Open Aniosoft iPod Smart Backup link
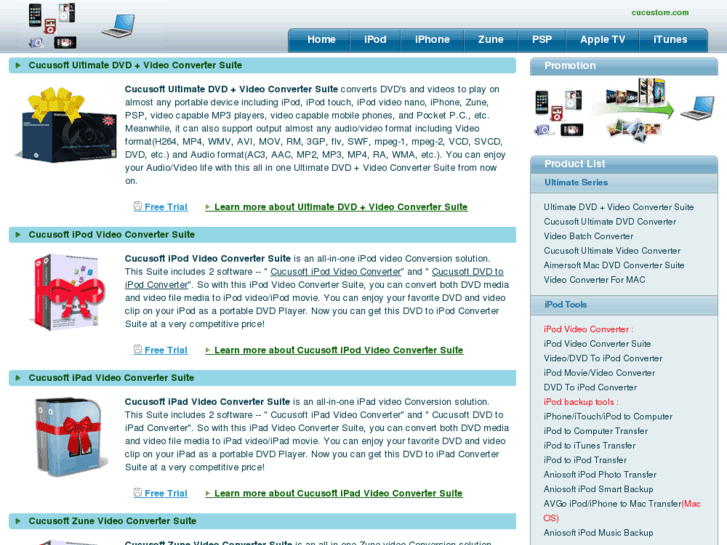The width and height of the screenshot is (727, 545). click(598, 489)
